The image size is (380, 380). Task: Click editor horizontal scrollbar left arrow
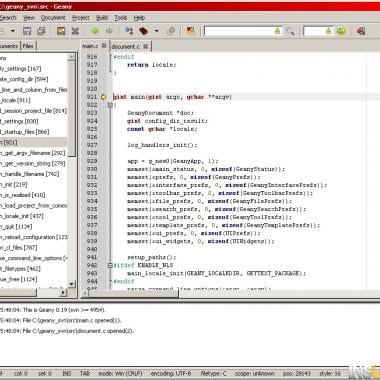[85, 293]
